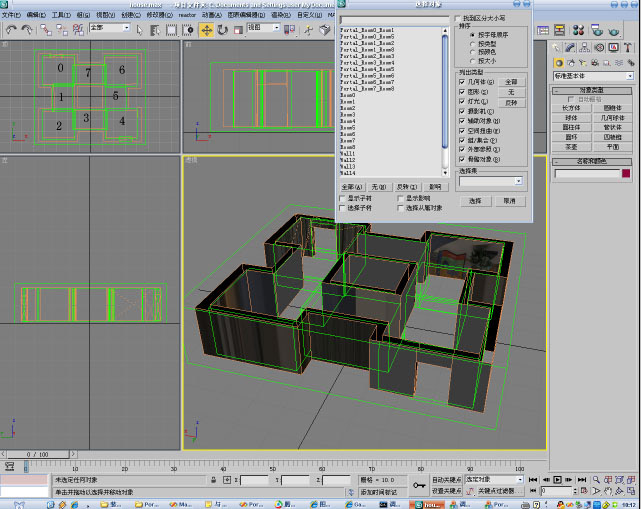641x509 pixels.
Task: Create a 长方体 (Box) primitive button
Action: [x=571, y=108]
